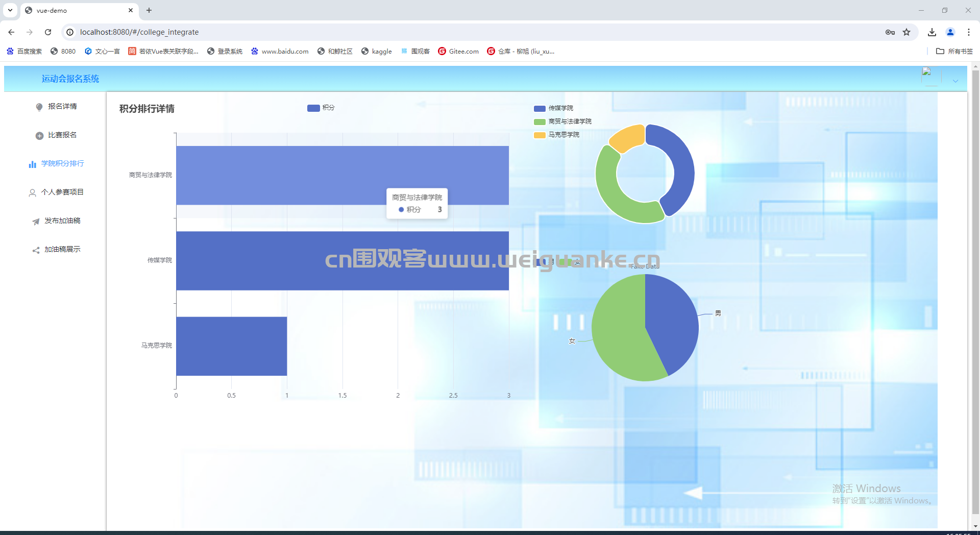Click the 积分排行详情 heading
This screenshot has width=980, height=535.
pyautogui.click(x=147, y=109)
